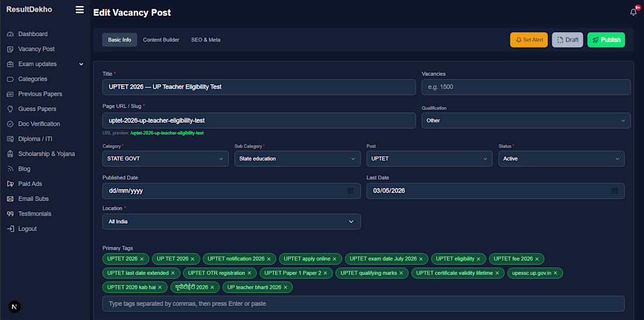The height and width of the screenshot is (320, 644).
Task: Click the Blog RSS icon
Action: [11, 169]
